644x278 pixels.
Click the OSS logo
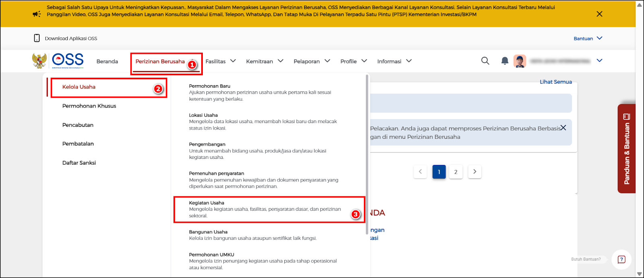[x=67, y=61]
